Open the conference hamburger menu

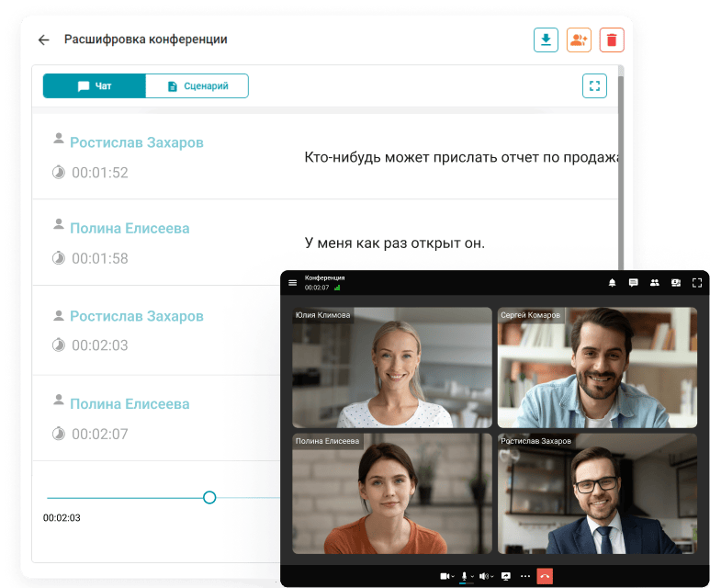pos(293,283)
